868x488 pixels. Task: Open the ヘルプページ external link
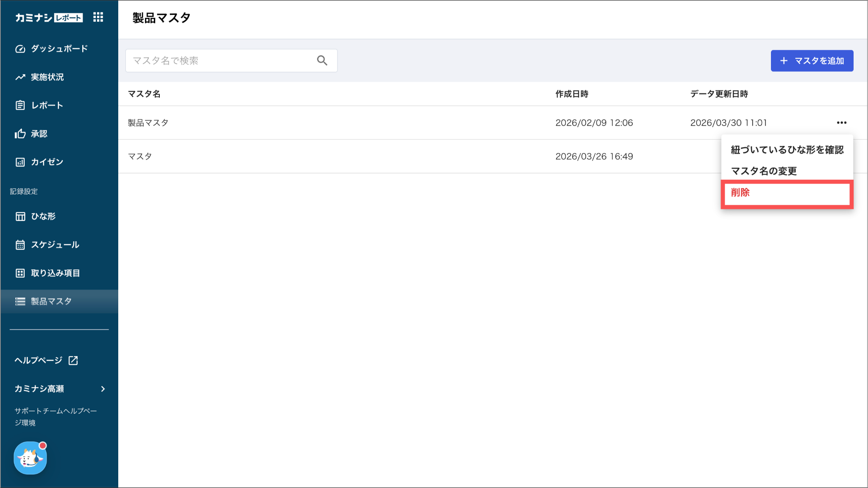coord(47,360)
